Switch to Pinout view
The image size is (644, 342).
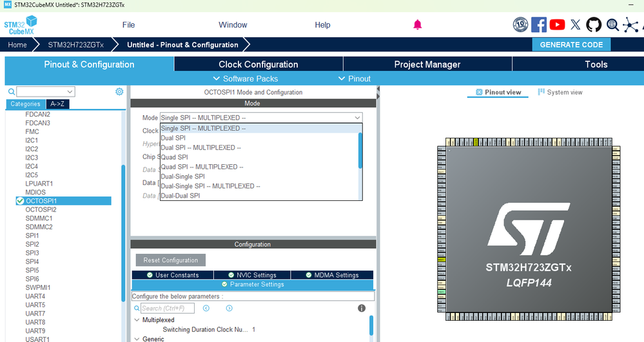click(498, 92)
